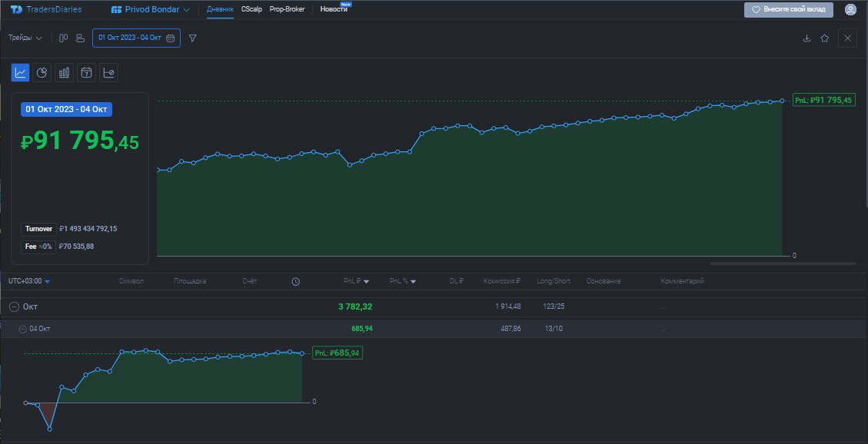Select the rightmost equity curve view icon

coord(108,71)
